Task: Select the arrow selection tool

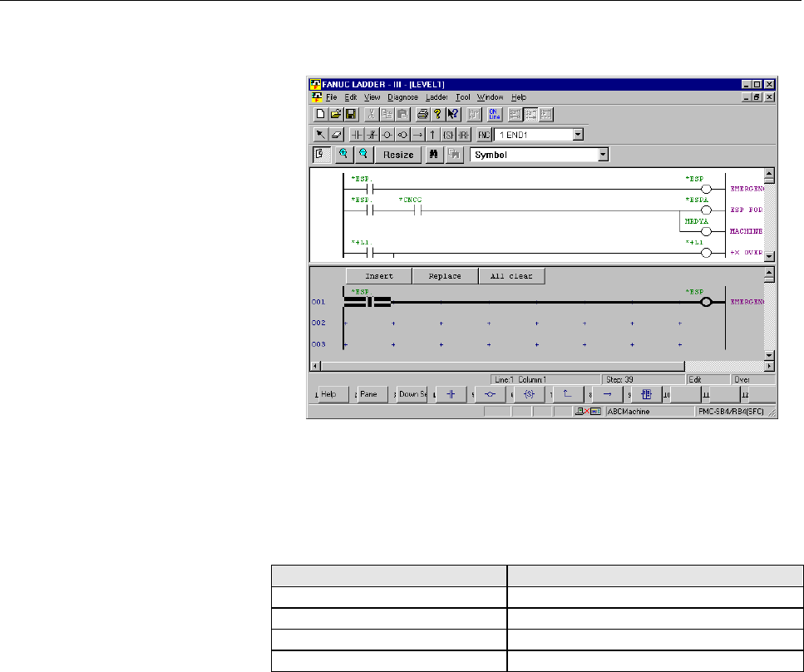Action: [320, 135]
